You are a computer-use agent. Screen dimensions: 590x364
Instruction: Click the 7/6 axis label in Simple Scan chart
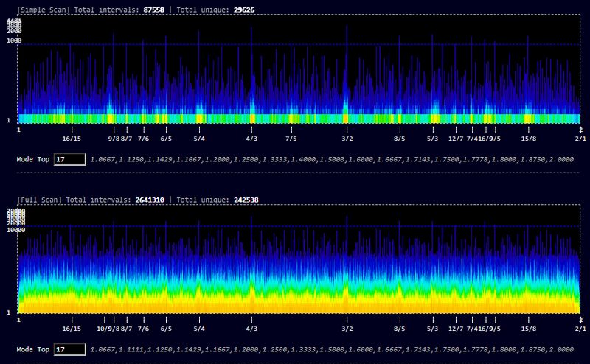click(143, 139)
